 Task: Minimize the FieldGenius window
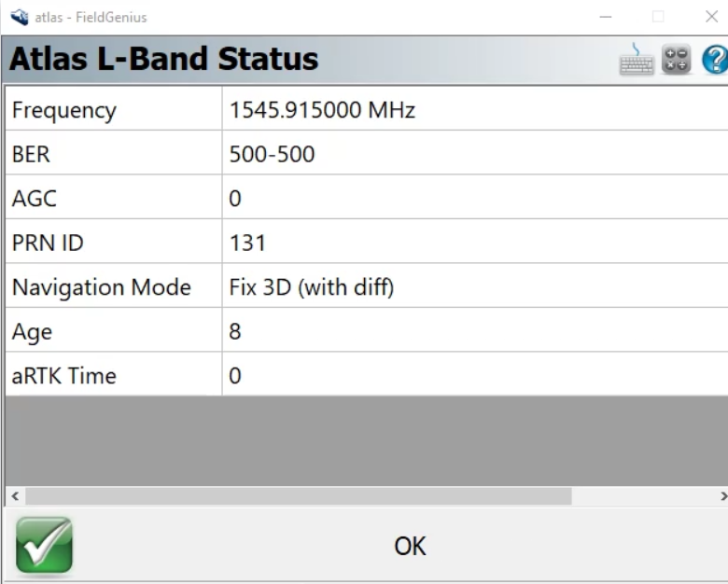point(606,17)
